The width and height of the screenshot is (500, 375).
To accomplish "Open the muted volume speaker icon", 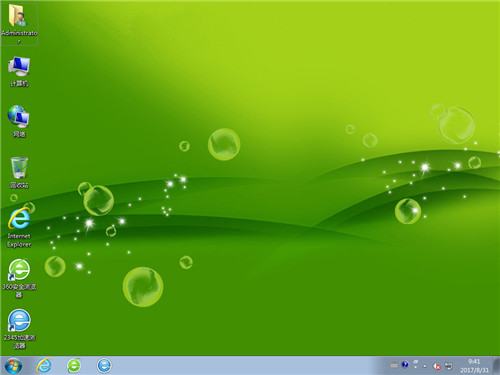I will click(437, 366).
